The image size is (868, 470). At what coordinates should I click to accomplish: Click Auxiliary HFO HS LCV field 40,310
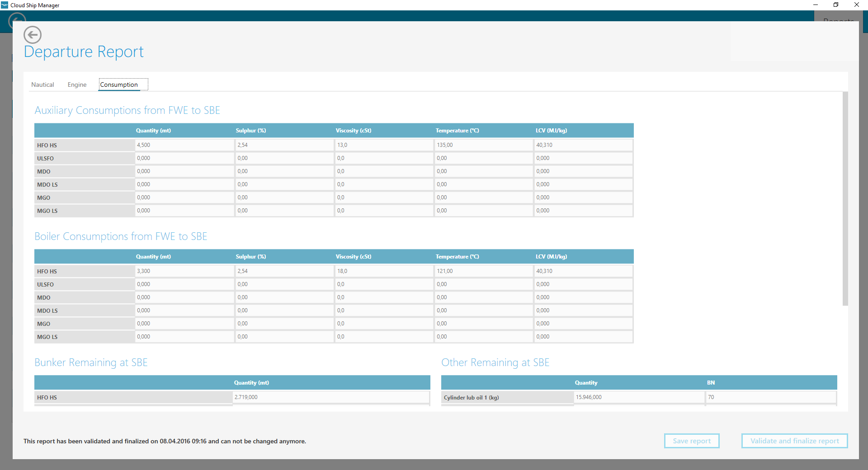[583, 145]
